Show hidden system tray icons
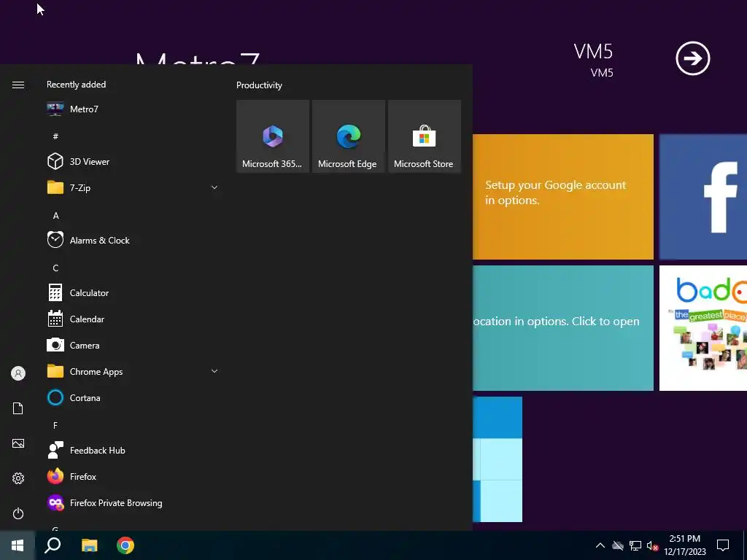The height and width of the screenshot is (560, 747). pos(600,545)
